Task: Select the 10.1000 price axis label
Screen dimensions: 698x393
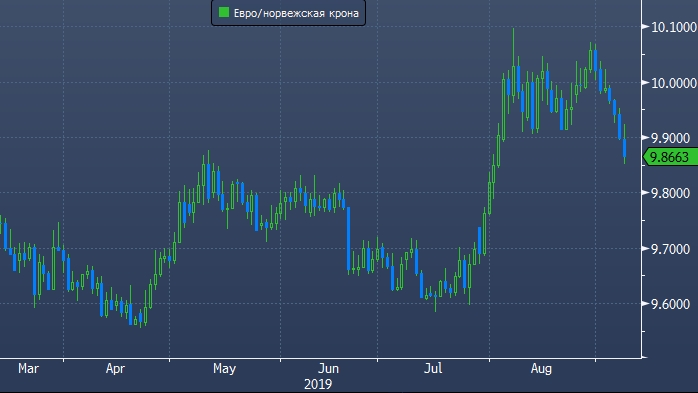Action: click(x=674, y=28)
